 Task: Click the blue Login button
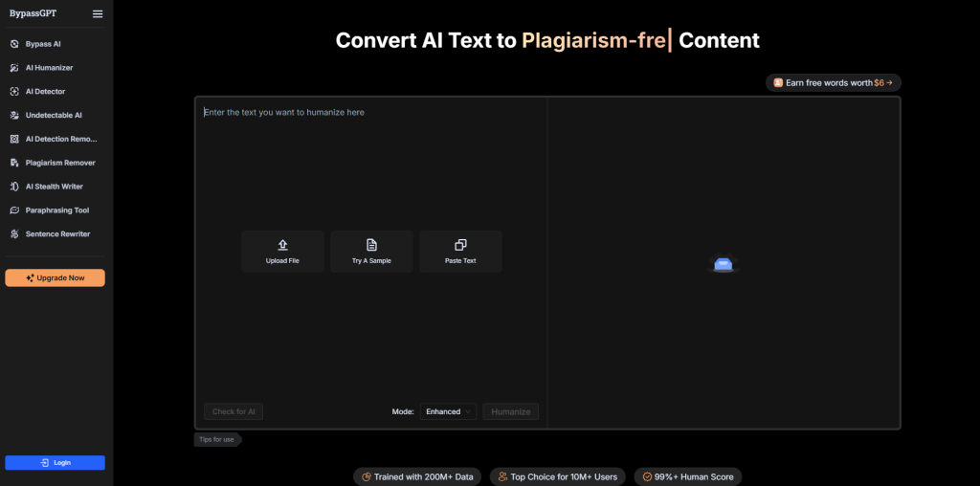pos(55,463)
